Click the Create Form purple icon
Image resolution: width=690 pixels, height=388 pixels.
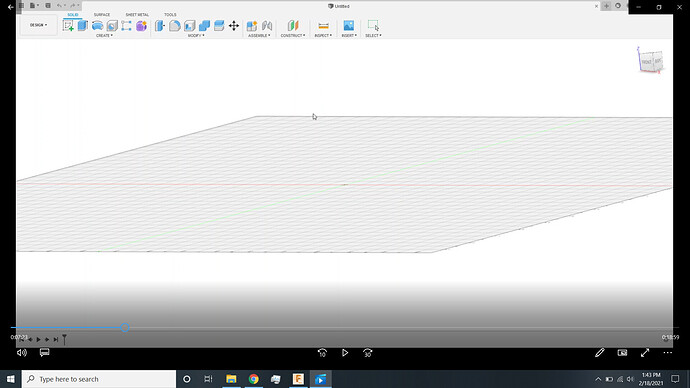click(x=141, y=26)
